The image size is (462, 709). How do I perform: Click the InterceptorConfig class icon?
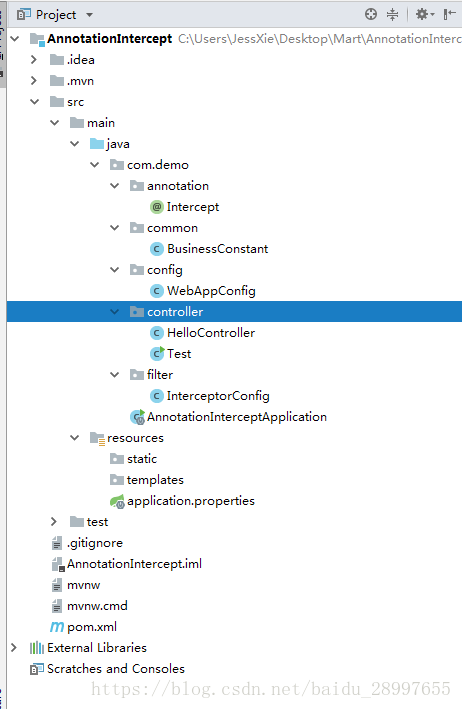tap(156, 396)
